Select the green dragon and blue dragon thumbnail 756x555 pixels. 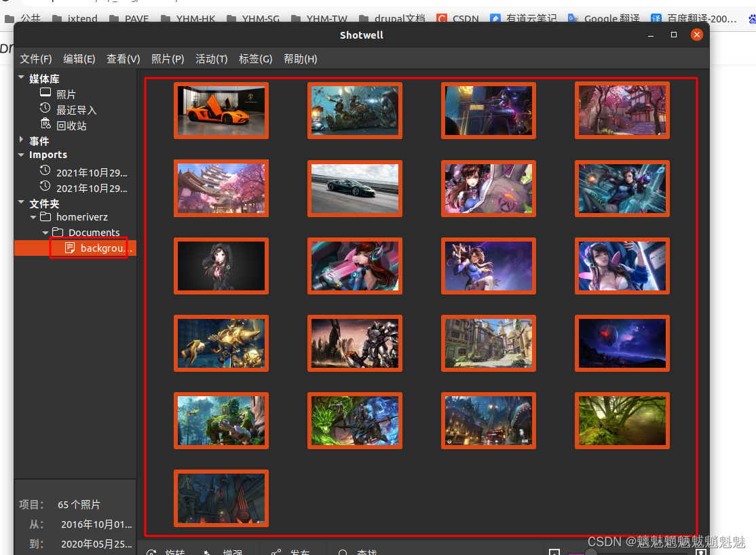(x=355, y=421)
